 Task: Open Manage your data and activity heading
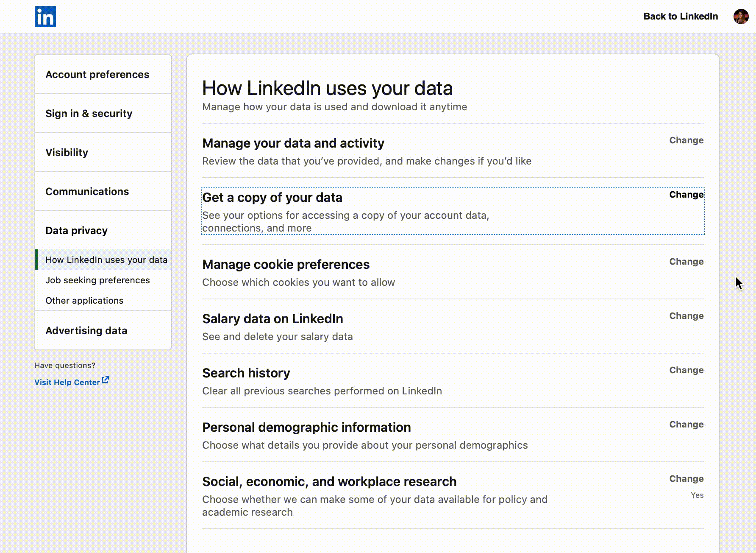pyautogui.click(x=293, y=143)
